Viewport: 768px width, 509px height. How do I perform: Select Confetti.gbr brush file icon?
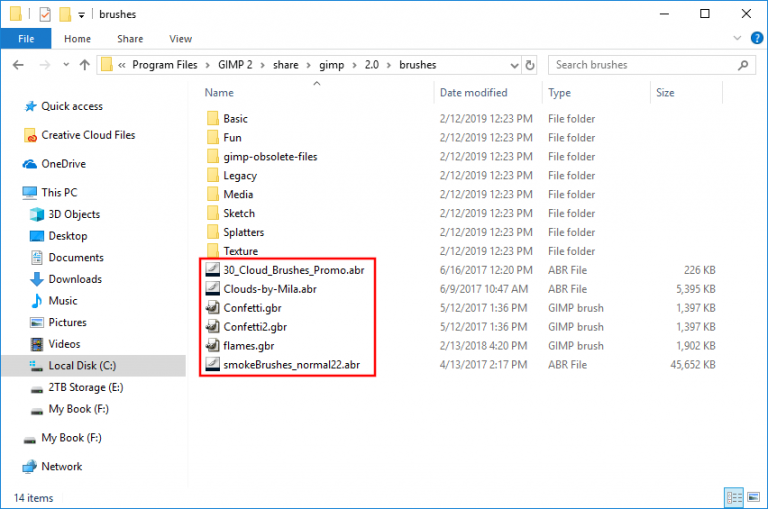213,308
